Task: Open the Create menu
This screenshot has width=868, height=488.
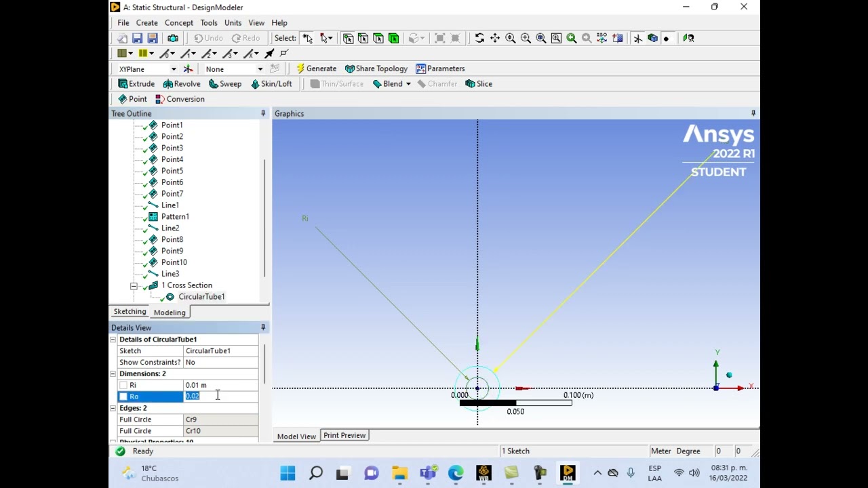Action: point(146,22)
